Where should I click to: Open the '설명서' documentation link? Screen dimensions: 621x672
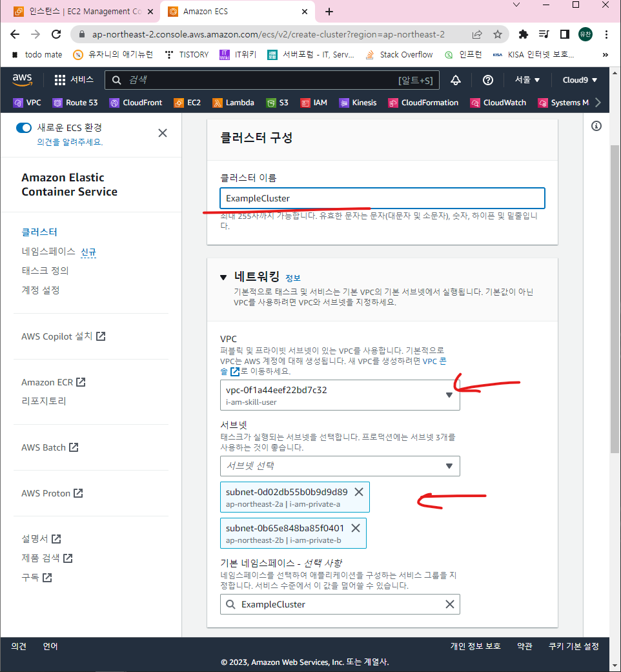click(41, 539)
